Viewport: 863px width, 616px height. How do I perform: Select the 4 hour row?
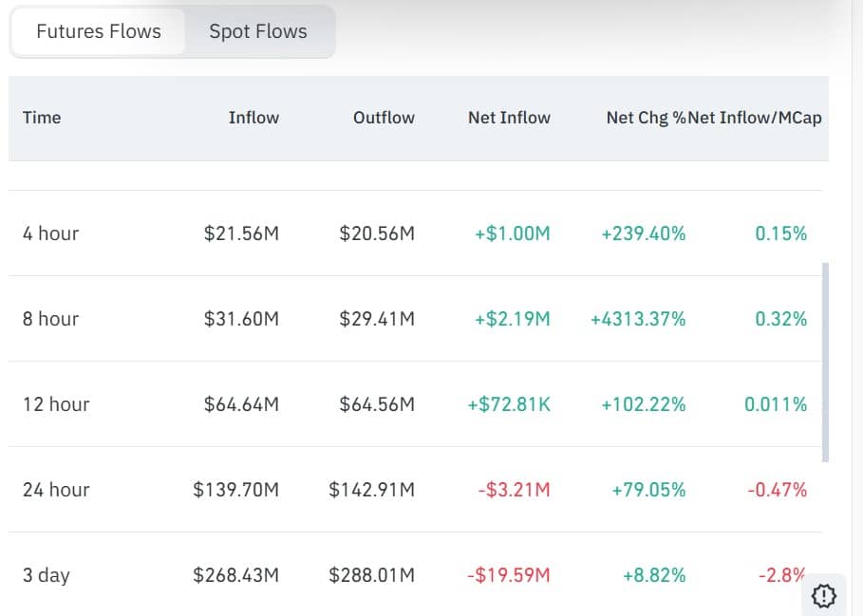point(51,233)
